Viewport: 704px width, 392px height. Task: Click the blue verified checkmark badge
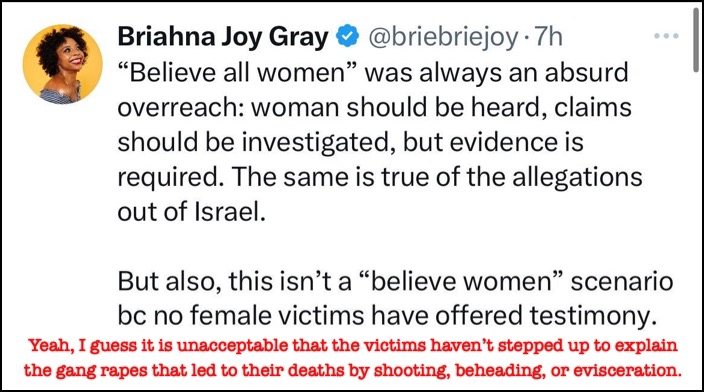click(x=348, y=36)
